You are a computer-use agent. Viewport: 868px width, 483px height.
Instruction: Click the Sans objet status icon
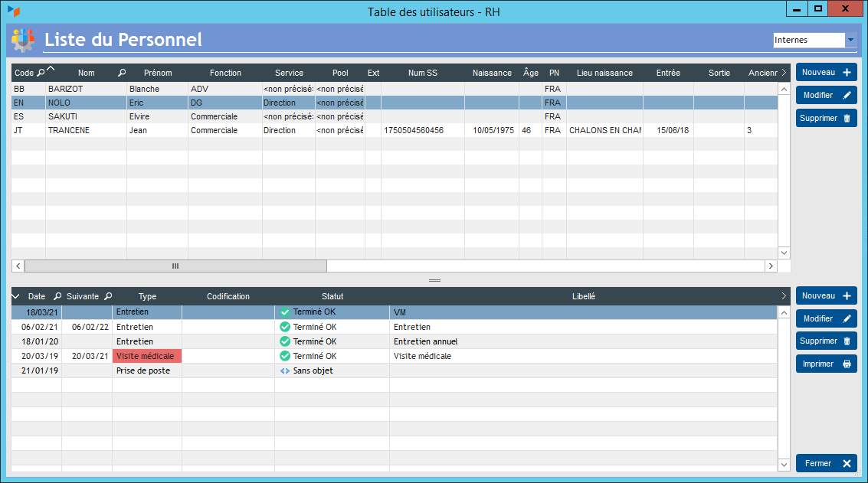click(x=285, y=370)
